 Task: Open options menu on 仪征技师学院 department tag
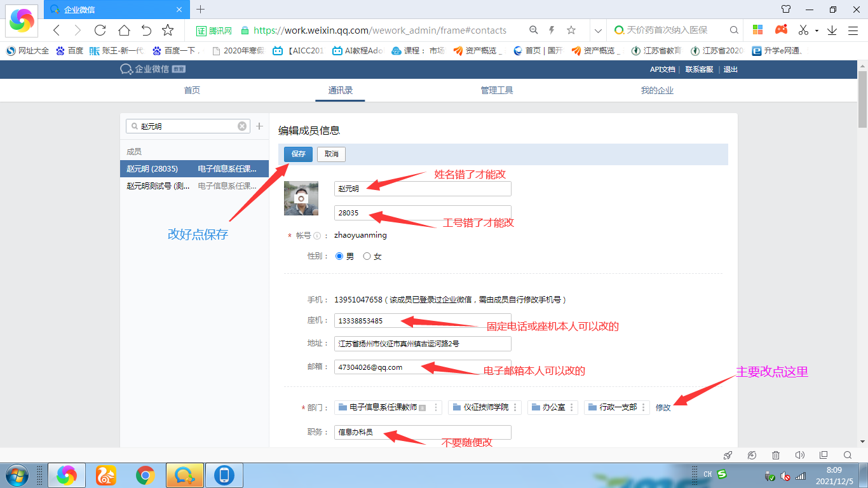(x=515, y=407)
